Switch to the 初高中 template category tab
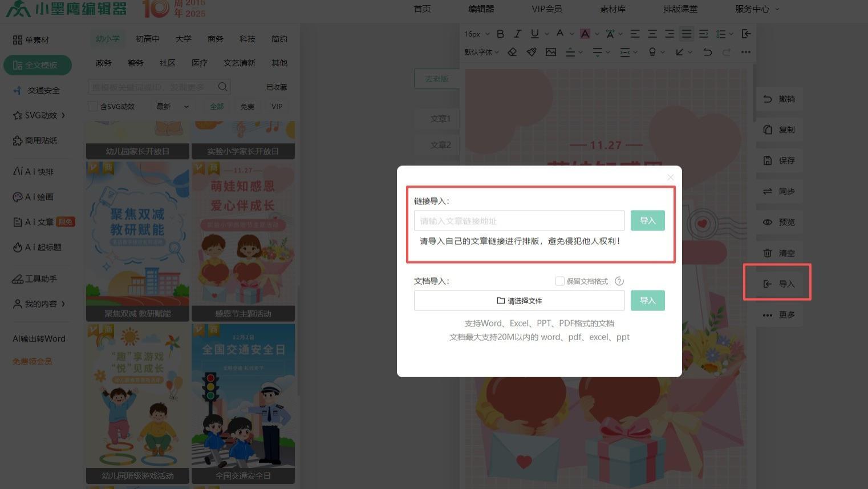The image size is (868, 489). 147,38
